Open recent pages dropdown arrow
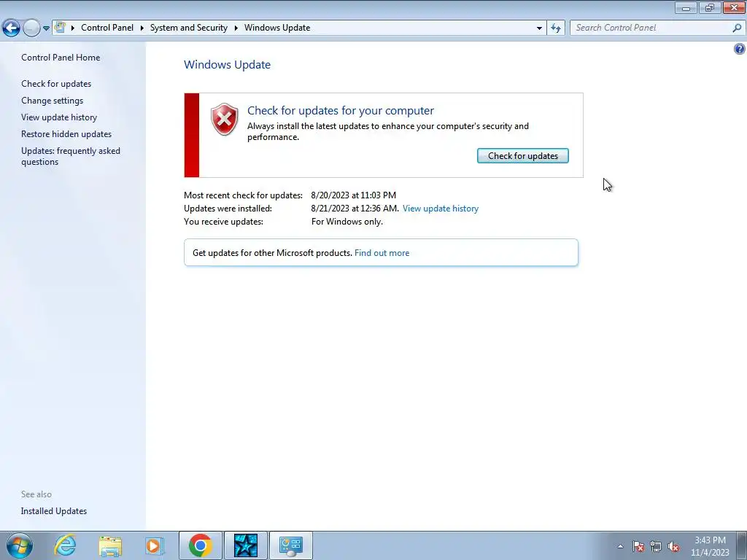This screenshot has width=747, height=560. coord(46,28)
